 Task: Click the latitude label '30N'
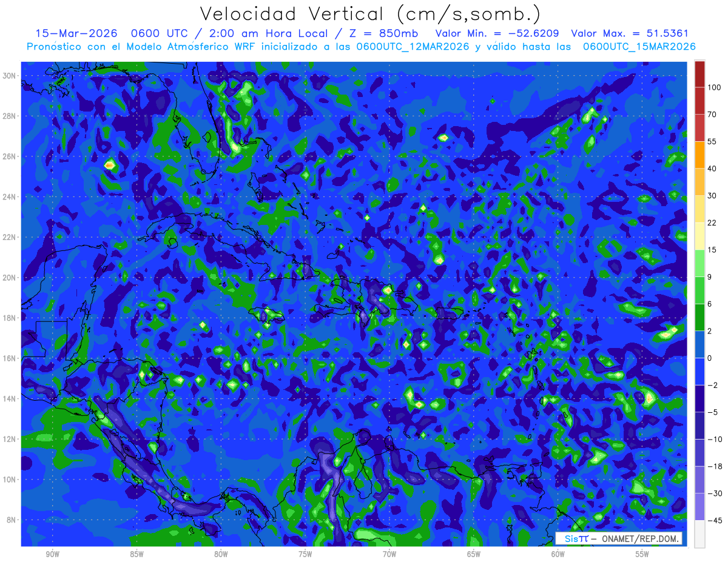click(x=10, y=76)
